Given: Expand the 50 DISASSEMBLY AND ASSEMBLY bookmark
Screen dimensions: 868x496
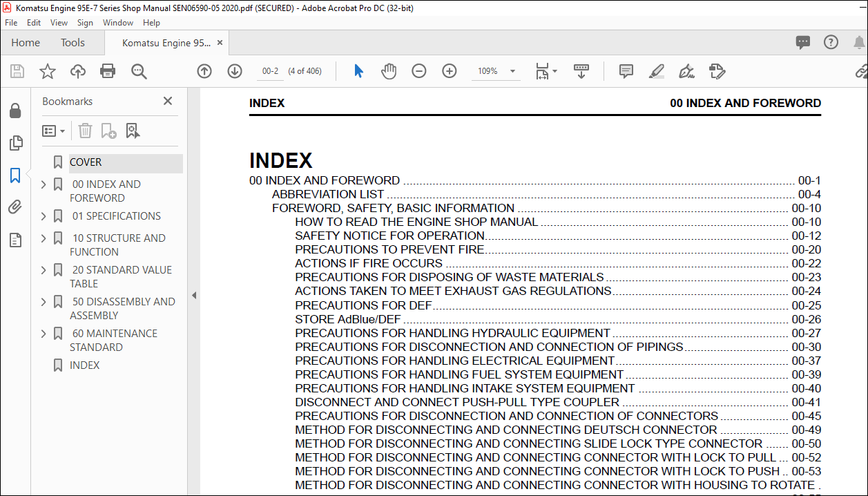Looking at the screenshot, I should click(44, 302).
